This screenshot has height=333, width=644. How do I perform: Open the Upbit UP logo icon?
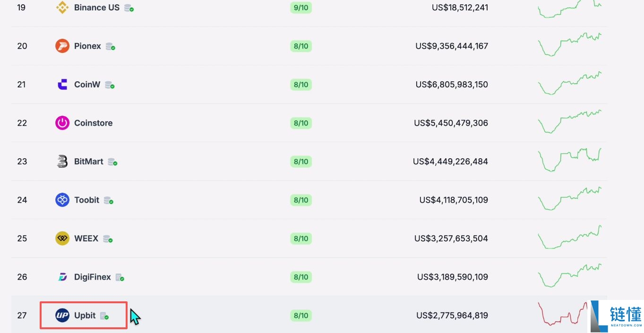pos(62,316)
